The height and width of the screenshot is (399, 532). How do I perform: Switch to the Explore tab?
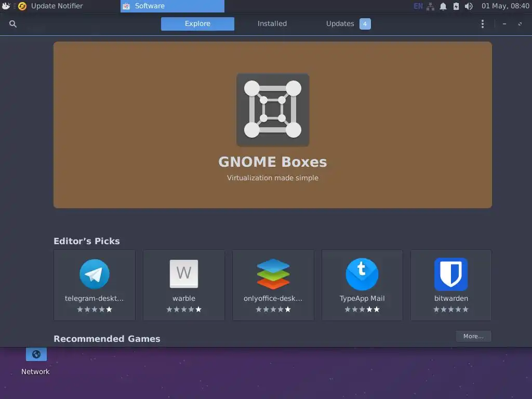[197, 24]
